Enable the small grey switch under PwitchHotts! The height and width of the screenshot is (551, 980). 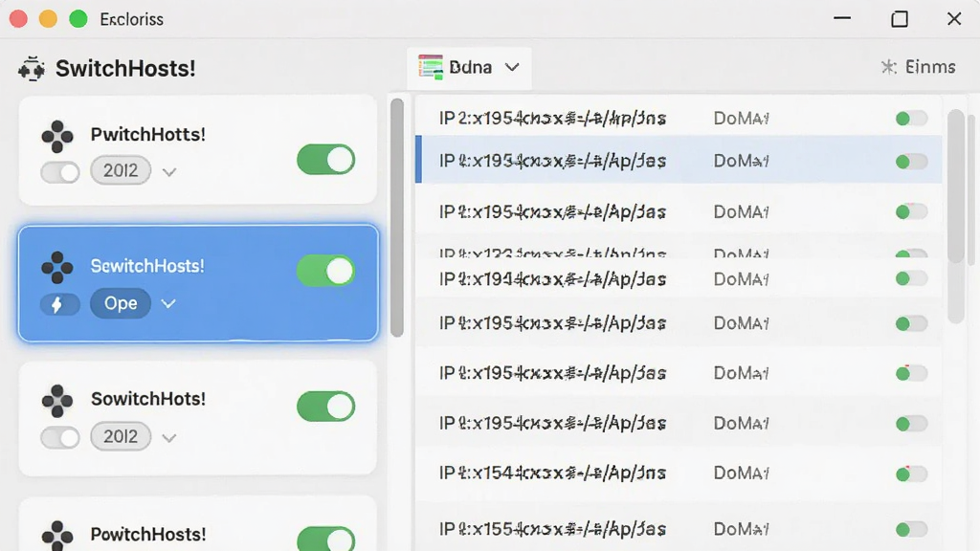(60, 172)
